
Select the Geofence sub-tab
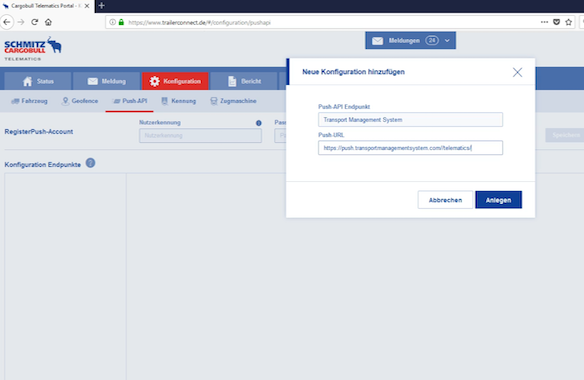click(x=80, y=101)
